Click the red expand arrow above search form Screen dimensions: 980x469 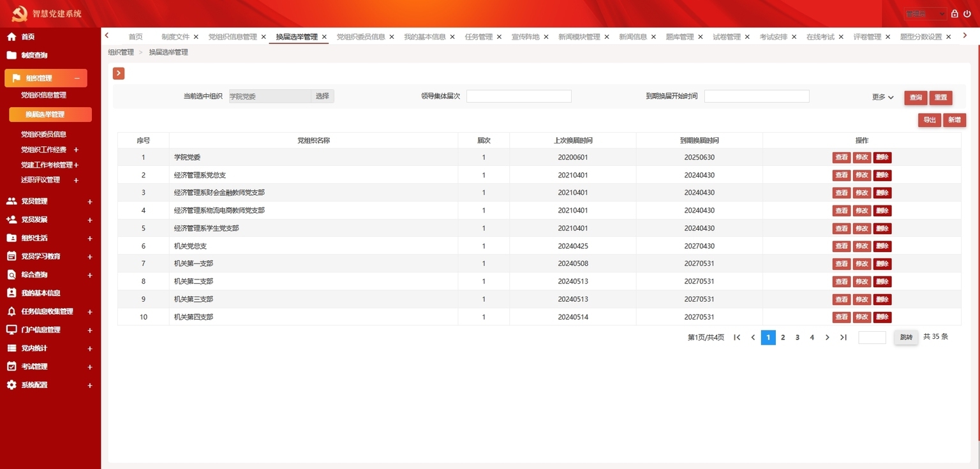click(x=119, y=73)
